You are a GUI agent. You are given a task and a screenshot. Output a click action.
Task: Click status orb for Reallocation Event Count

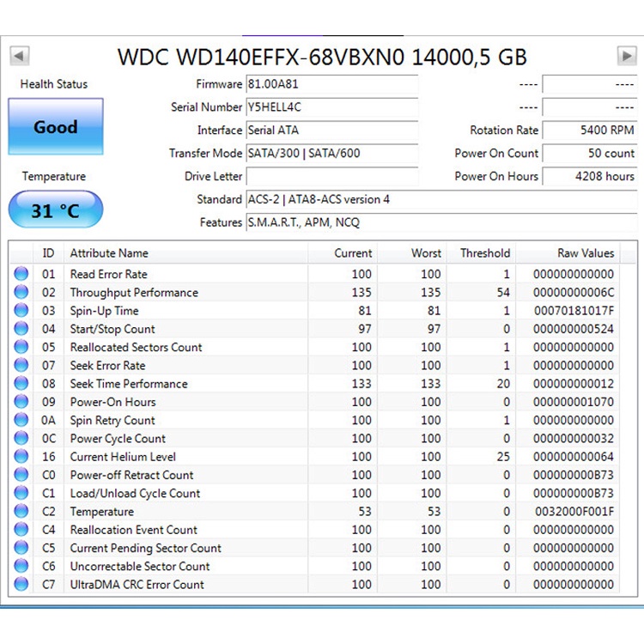pyautogui.click(x=21, y=529)
